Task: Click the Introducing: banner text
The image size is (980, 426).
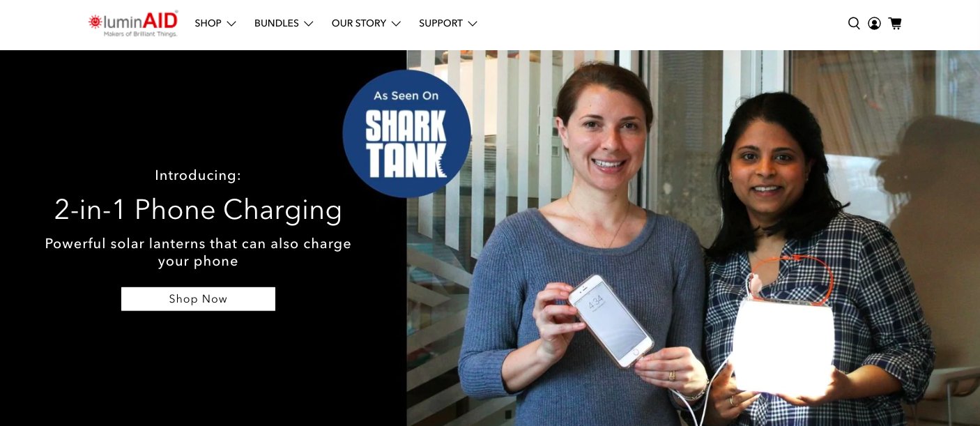Action: click(198, 176)
